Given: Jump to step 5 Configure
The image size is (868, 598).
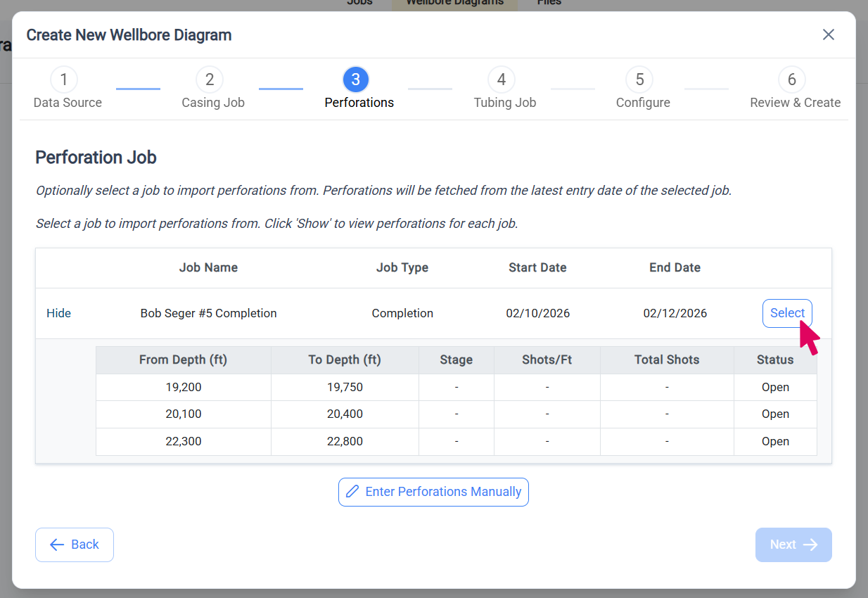Looking at the screenshot, I should tap(643, 89).
